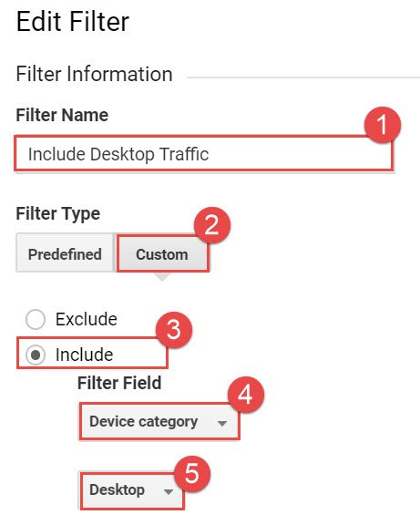
Task: Choose the Exclude radio button
Action: [36, 319]
